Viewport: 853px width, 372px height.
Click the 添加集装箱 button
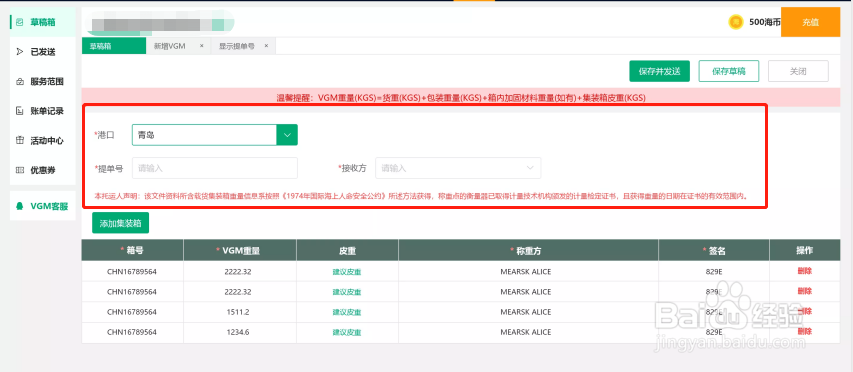point(120,223)
